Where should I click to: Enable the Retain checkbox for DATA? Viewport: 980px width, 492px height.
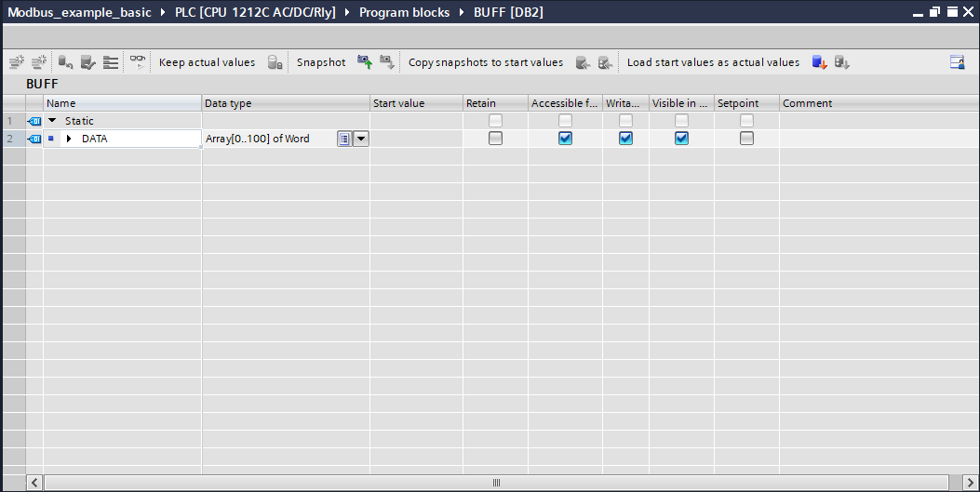(495, 139)
